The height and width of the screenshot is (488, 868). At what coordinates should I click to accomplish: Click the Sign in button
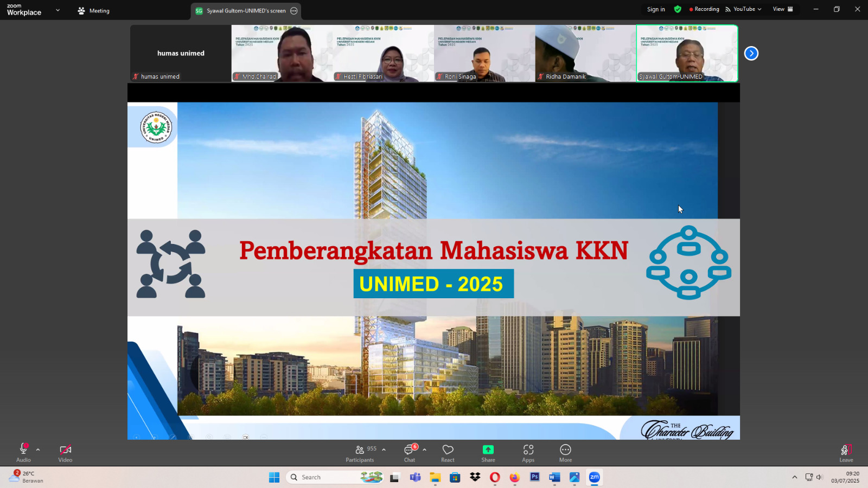[x=656, y=9]
